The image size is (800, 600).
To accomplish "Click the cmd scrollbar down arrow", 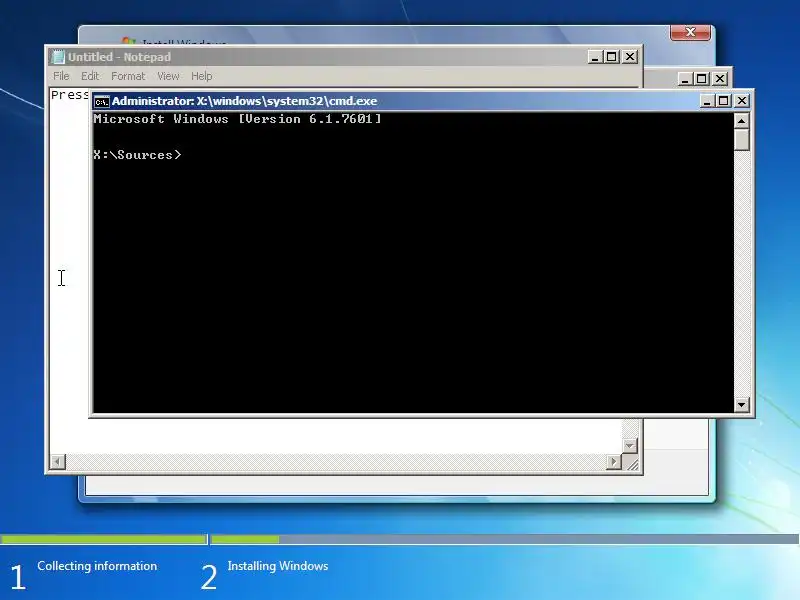I will (x=741, y=405).
